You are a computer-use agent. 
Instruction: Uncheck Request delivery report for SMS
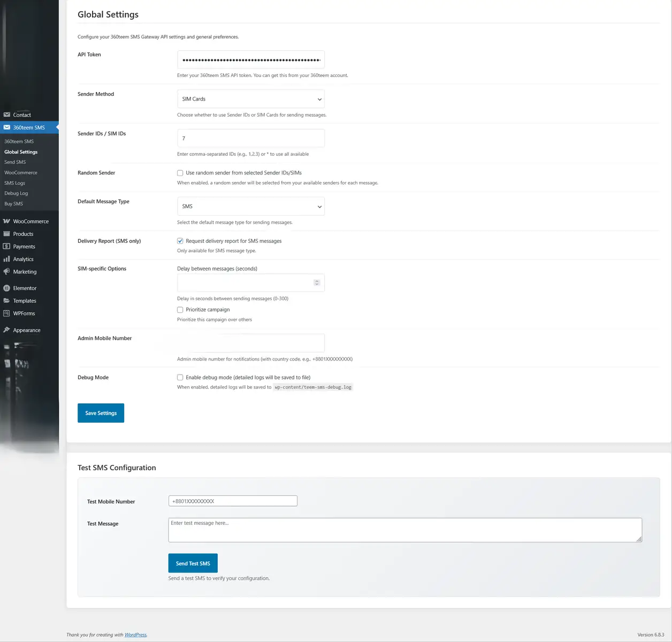(180, 241)
